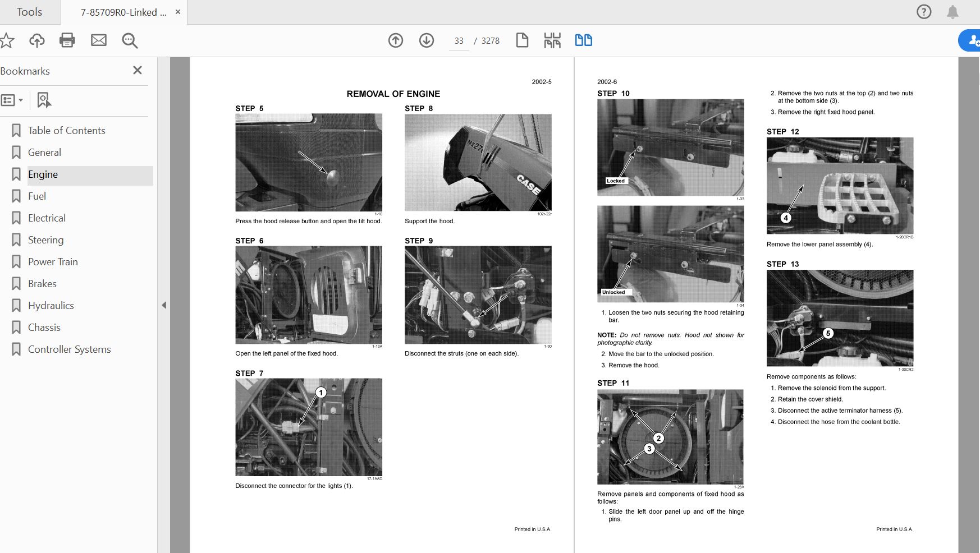This screenshot has height=553, width=980.
Task: Select the single page view icon
Action: pos(522,40)
